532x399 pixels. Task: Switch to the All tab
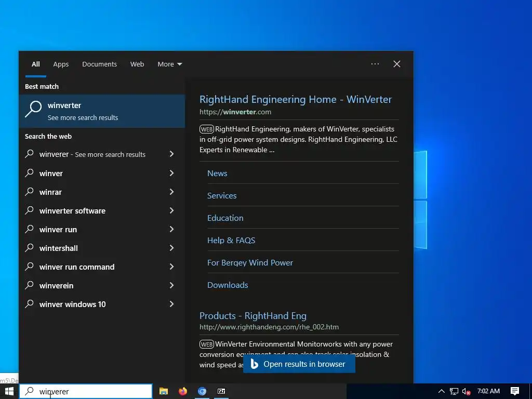(36, 64)
